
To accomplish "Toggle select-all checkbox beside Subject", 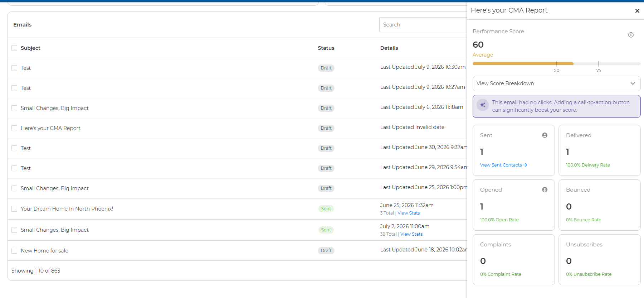I will [14, 48].
